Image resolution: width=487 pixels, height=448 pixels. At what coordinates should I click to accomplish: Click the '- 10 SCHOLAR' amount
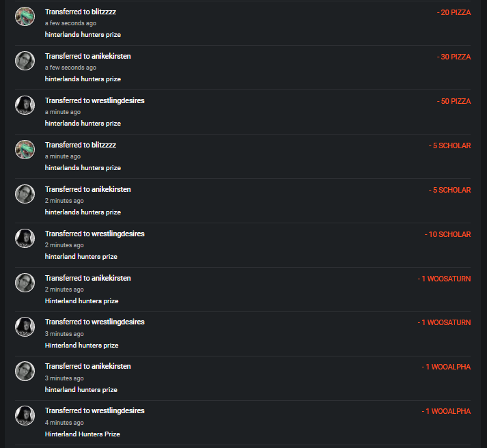tap(447, 234)
